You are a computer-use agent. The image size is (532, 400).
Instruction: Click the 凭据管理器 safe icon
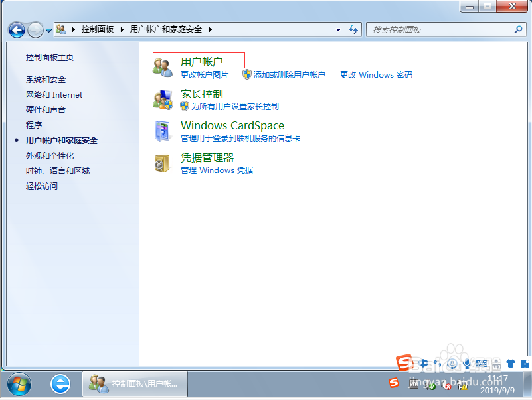[163, 163]
